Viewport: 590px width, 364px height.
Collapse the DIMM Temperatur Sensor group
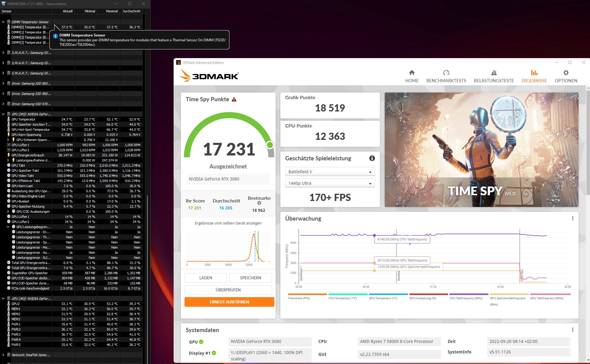3,22
